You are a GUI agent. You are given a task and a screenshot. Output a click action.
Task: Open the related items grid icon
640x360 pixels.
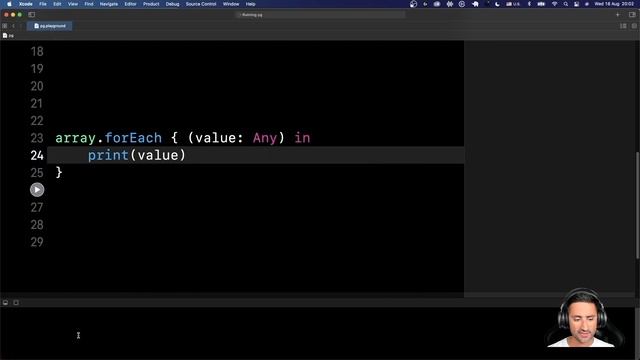(4, 26)
